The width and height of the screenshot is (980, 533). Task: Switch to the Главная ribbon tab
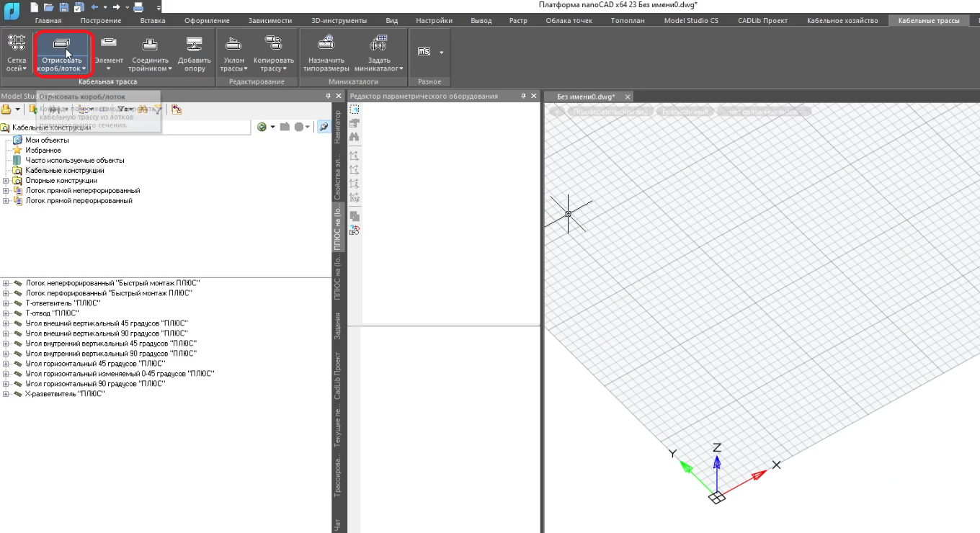[x=48, y=20]
